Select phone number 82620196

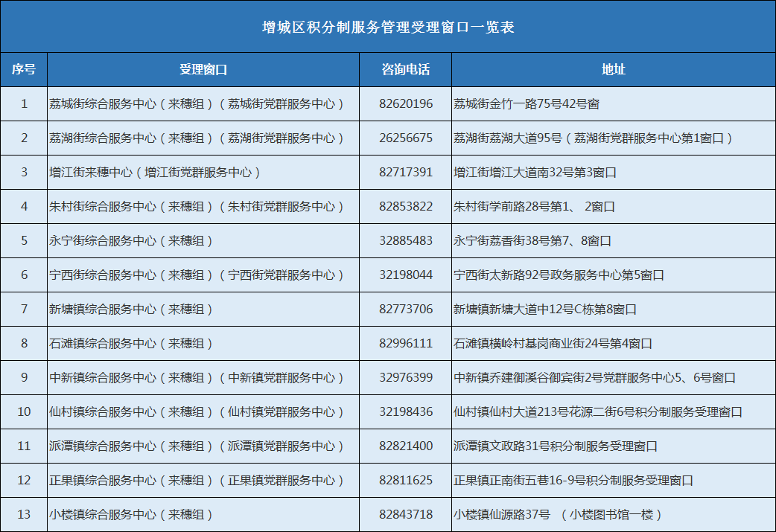click(406, 104)
